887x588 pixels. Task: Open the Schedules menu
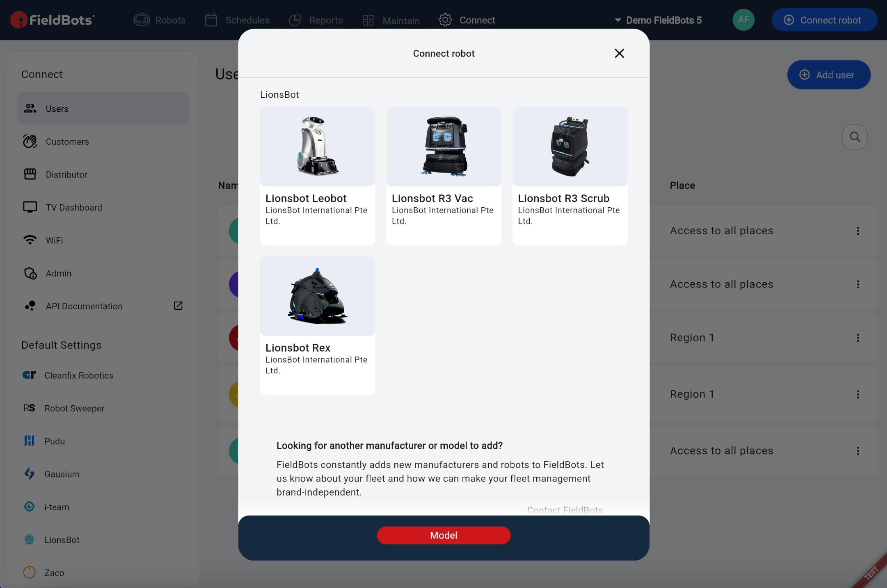(x=237, y=20)
